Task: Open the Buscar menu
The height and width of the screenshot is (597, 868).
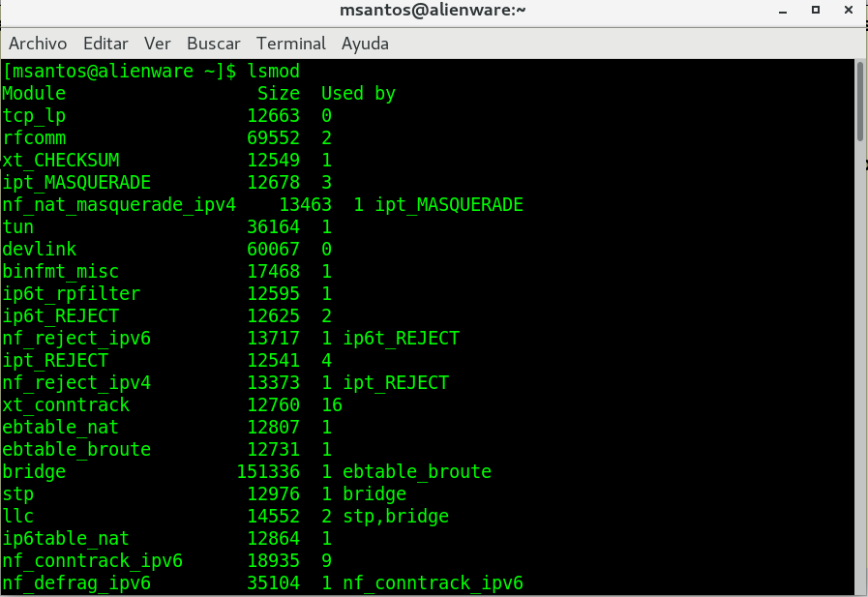Action: (214, 44)
